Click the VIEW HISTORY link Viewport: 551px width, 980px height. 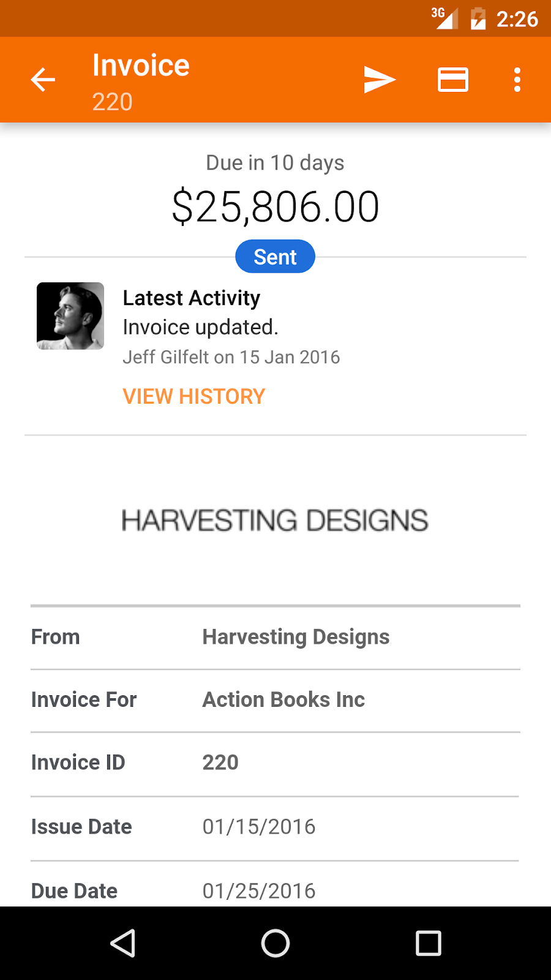pyautogui.click(x=194, y=396)
